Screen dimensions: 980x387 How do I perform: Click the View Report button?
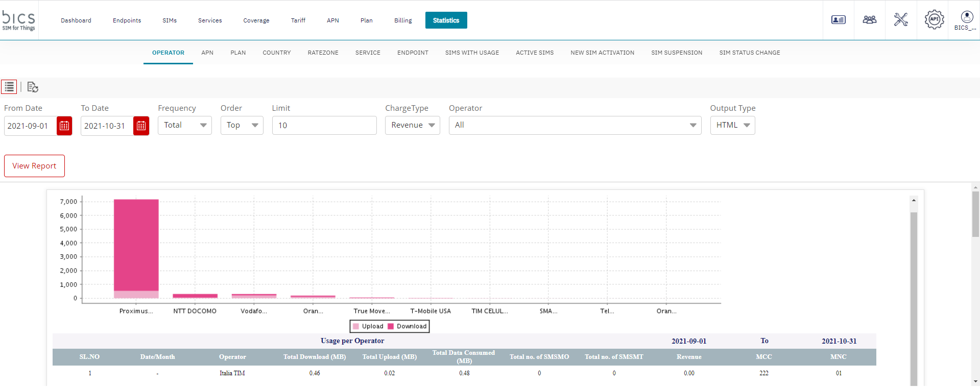pos(34,166)
